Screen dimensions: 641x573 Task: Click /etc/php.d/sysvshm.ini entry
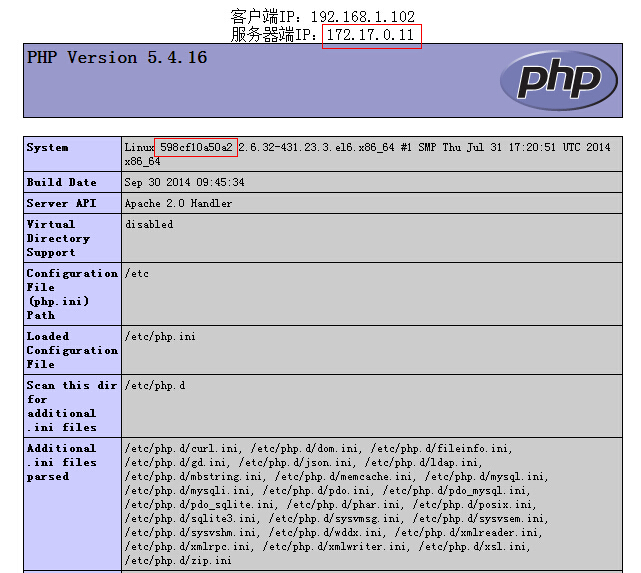191,533
